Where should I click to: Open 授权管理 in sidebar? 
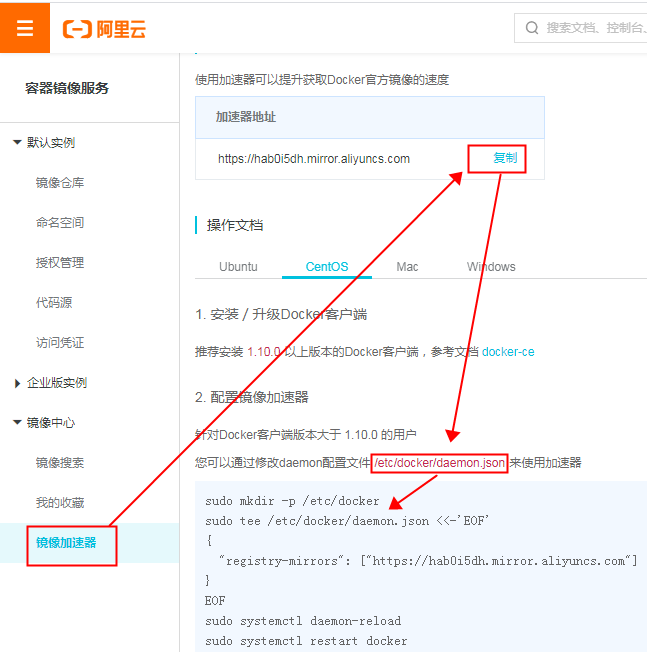[60, 262]
